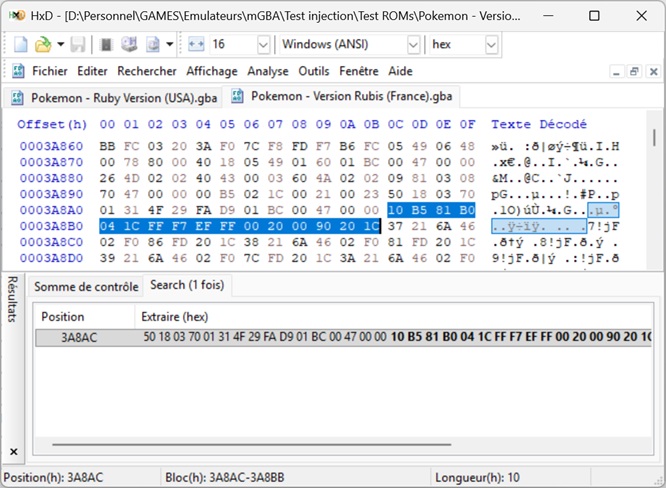Open the bytes per row dropdown showing 16
This screenshot has height=488, width=666.
coord(263,45)
